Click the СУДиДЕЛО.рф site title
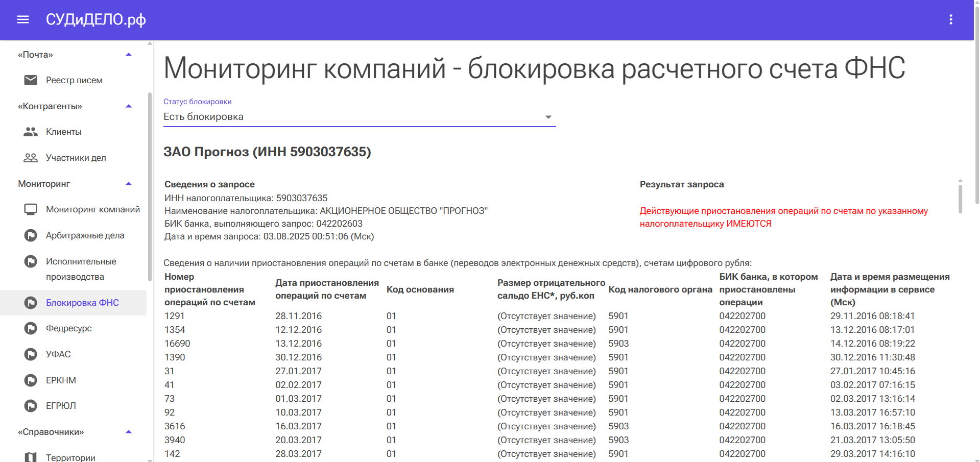Screen dimensions: 980x462 (x=95, y=19)
